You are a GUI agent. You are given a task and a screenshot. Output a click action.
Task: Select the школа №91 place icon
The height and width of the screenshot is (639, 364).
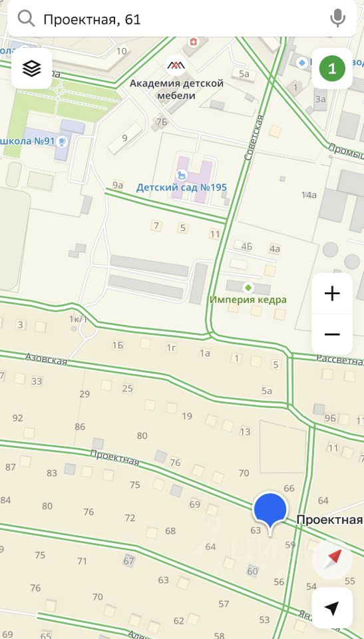click(62, 141)
